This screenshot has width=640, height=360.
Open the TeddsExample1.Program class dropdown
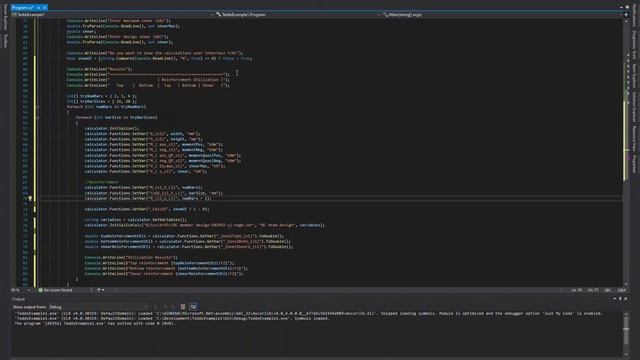click(x=298, y=15)
